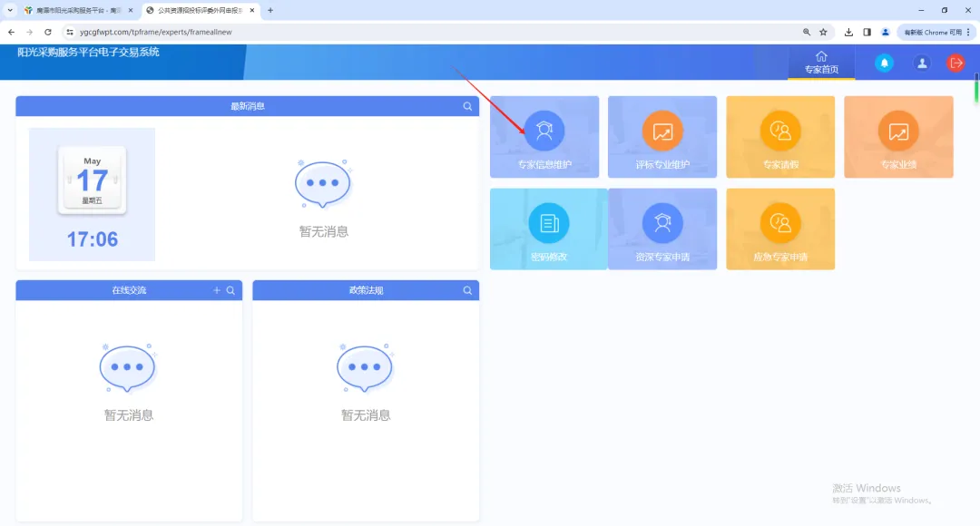Switch to the first browser tab
This screenshot has height=526, width=980.
tap(77, 10)
